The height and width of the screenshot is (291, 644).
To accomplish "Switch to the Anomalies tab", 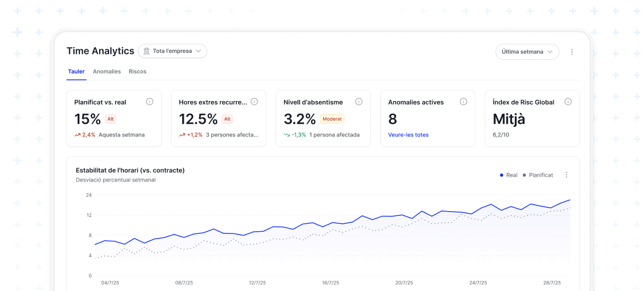I will [x=107, y=71].
